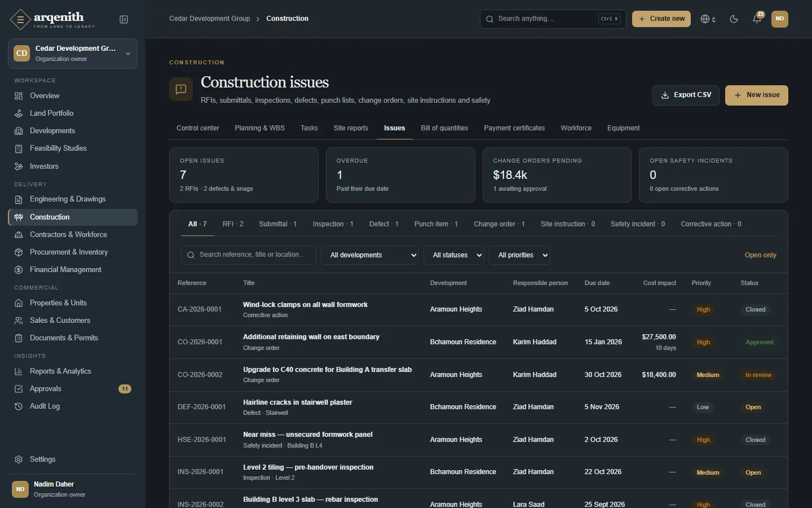Open Overview in sidebar
Viewport: 812px width, 508px height.
click(x=73, y=96)
